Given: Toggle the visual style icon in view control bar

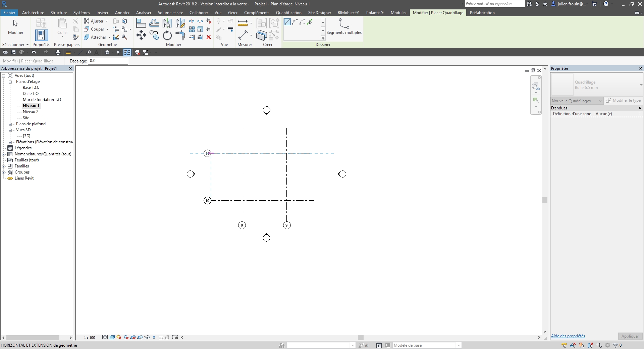Looking at the screenshot, I should (112, 337).
